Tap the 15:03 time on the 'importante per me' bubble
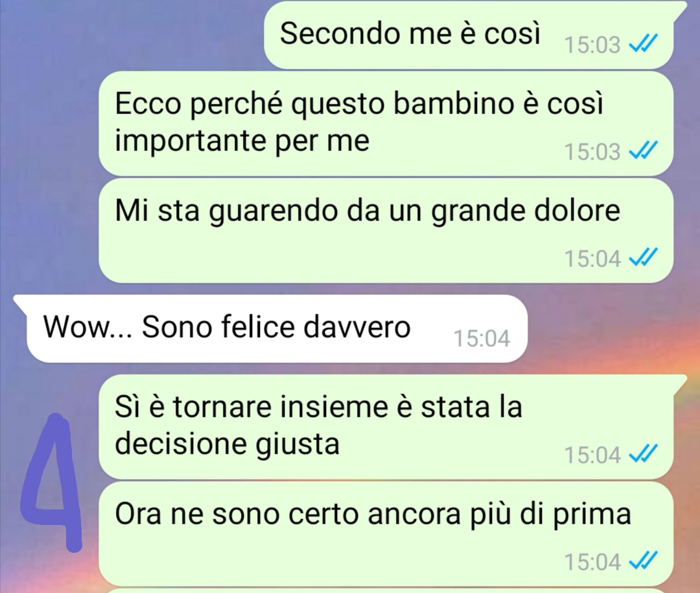 (x=592, y=152)
